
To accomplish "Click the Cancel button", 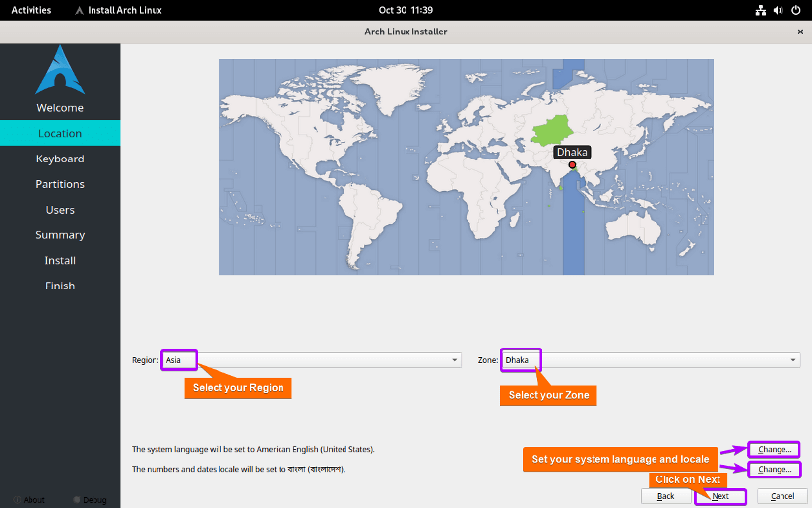I will (x=781, y=496).
